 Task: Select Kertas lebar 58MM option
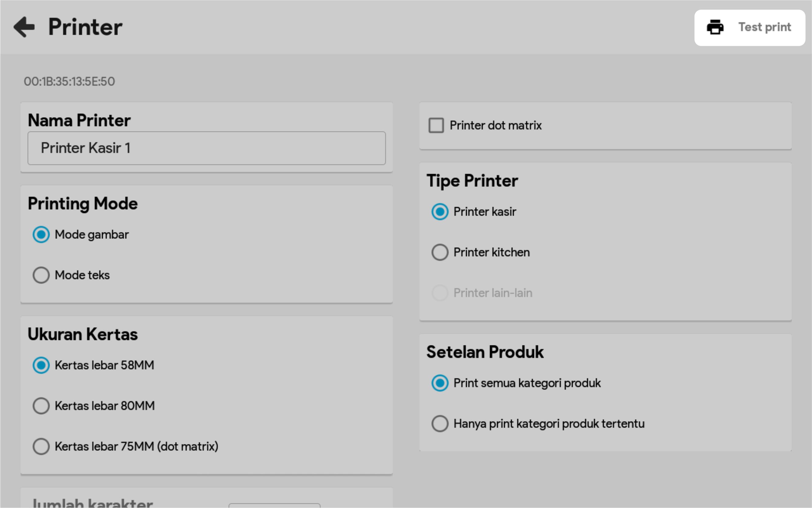pyautogui.click(x=41, y=365)
